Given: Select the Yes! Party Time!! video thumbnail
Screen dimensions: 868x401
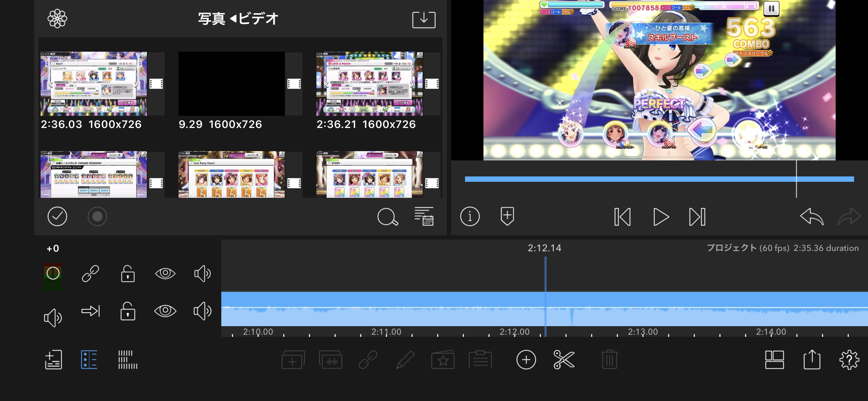Looking at the screenshot, I should click(x=231, y=174).
